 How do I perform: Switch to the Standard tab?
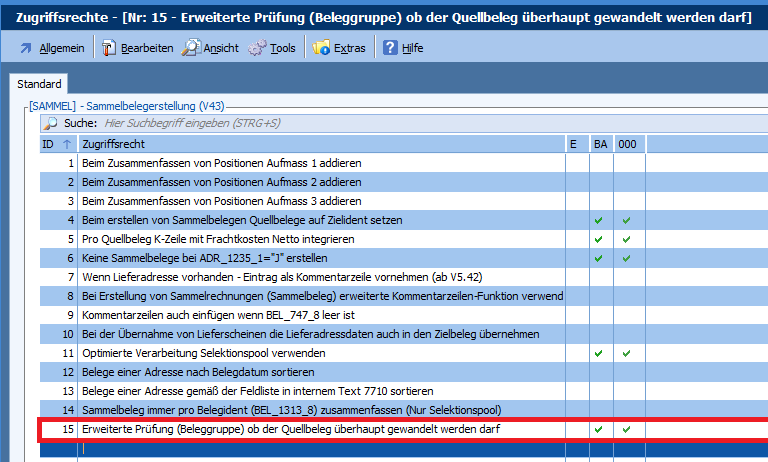point(40,85)
